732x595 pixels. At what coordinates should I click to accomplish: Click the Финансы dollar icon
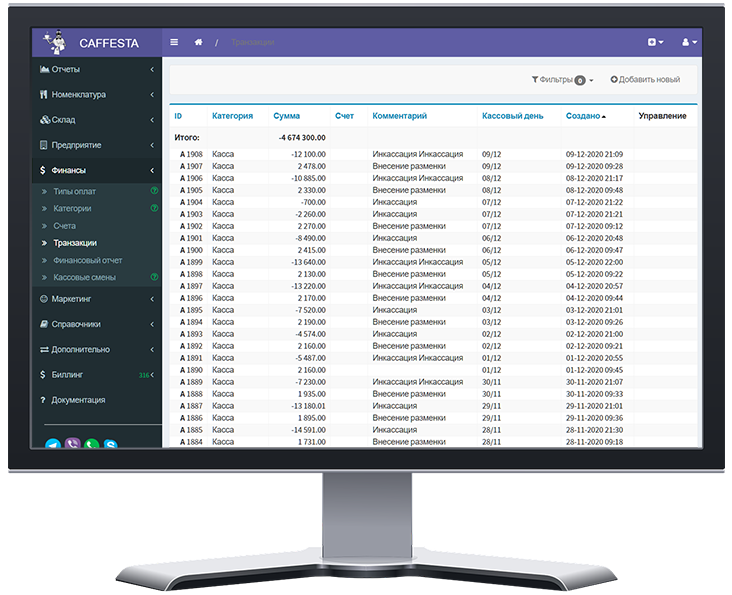(42, 170)
